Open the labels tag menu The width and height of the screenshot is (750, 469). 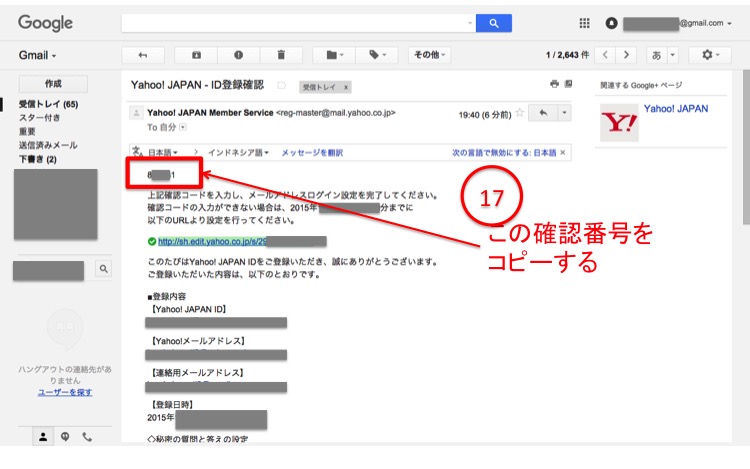tap(377, 55)
